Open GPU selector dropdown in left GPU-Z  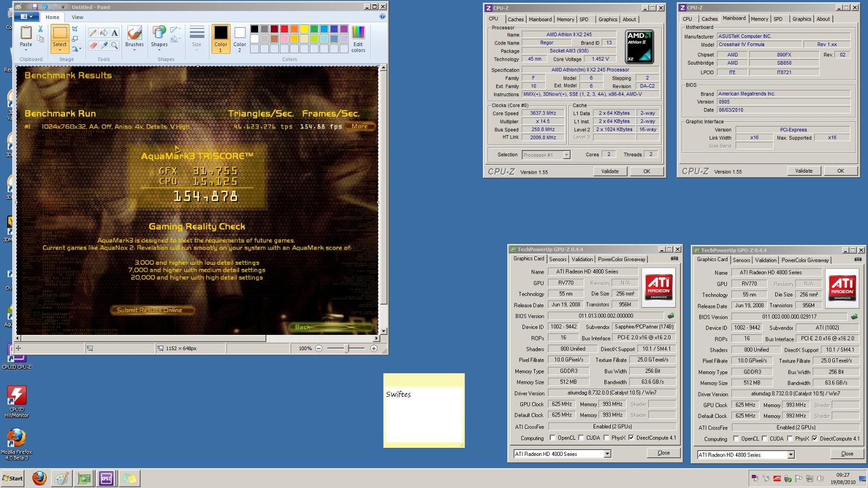click(607, 454)
